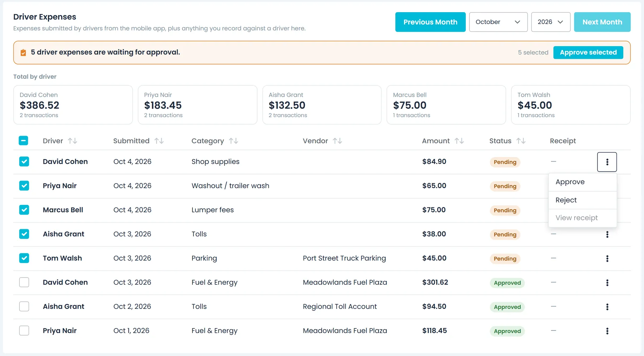This screenshot has width=644, height=356.
Task: Check Aisha Grant's Oct 2 Tolls checkbox
Action: coord(24,307)
